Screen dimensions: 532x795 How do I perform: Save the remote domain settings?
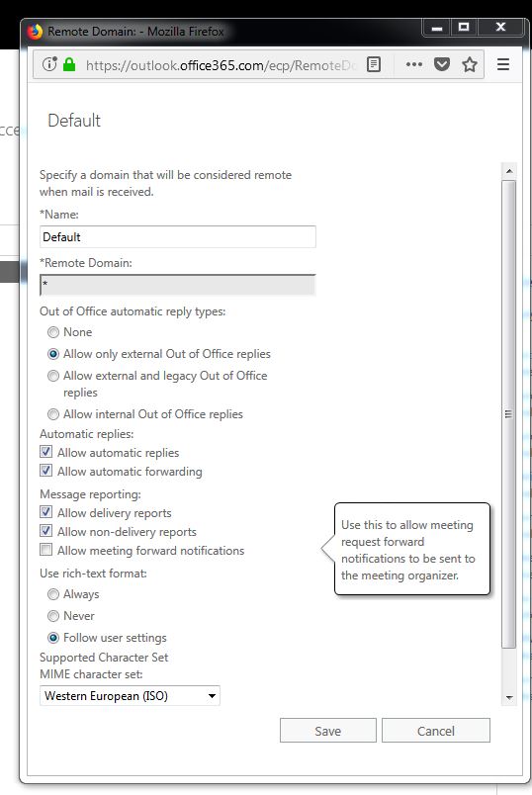tap(328, 731)
